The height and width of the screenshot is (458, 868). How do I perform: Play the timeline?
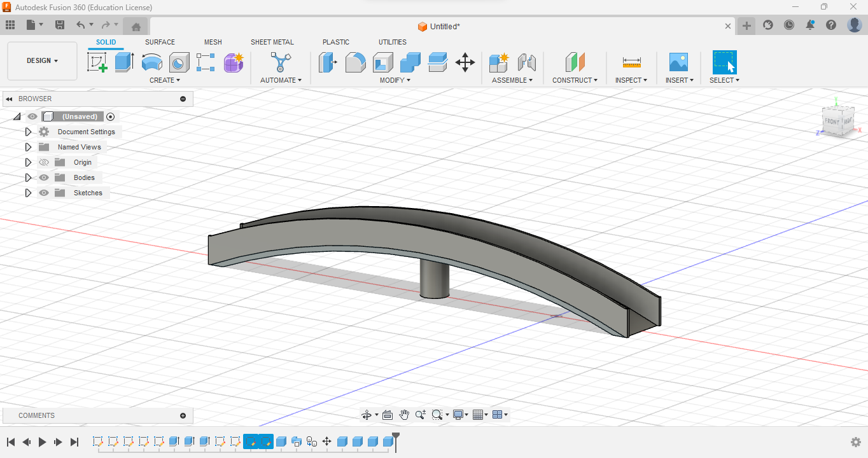(43, 442)
